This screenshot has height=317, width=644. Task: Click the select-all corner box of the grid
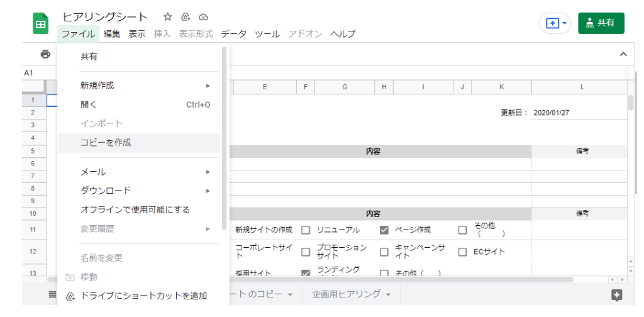34,87
